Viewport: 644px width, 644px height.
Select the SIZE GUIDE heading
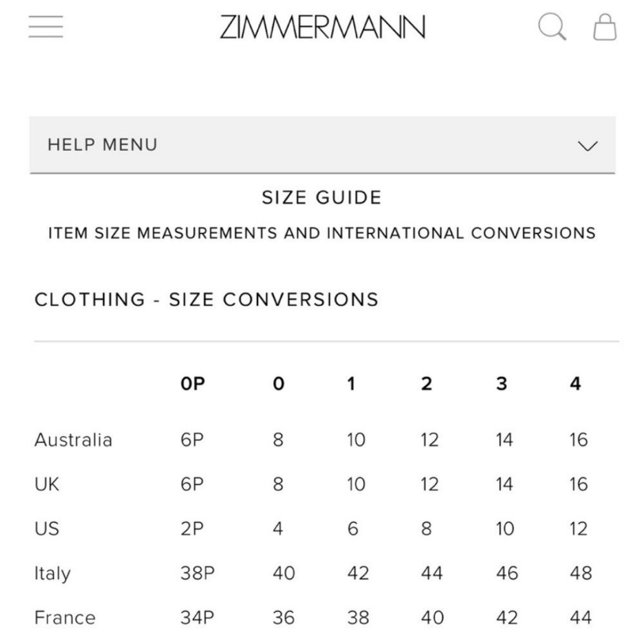[x=322, y=197]
